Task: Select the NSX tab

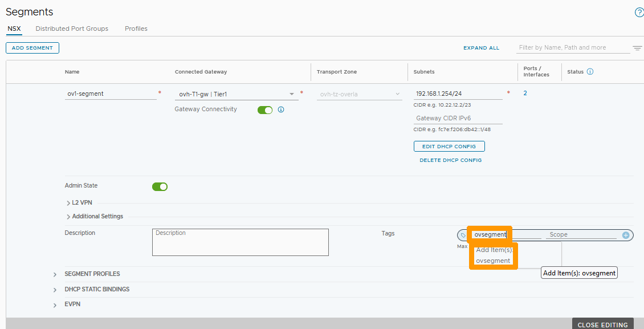Action: pos(14,28)
